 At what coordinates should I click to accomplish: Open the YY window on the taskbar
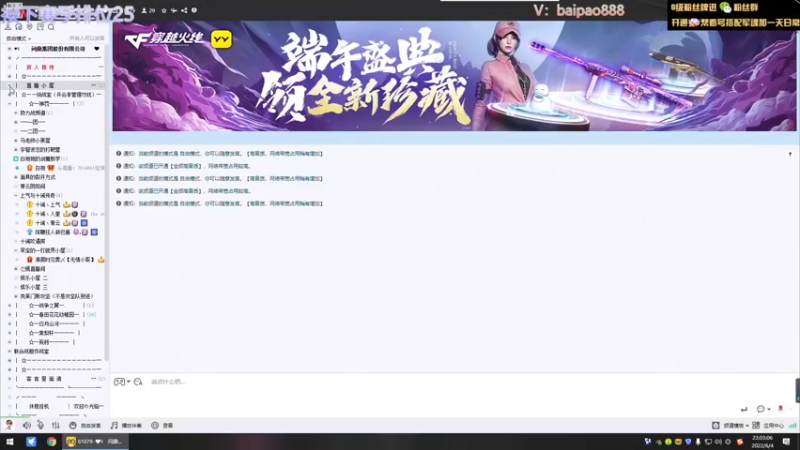[x=95, y=441]
